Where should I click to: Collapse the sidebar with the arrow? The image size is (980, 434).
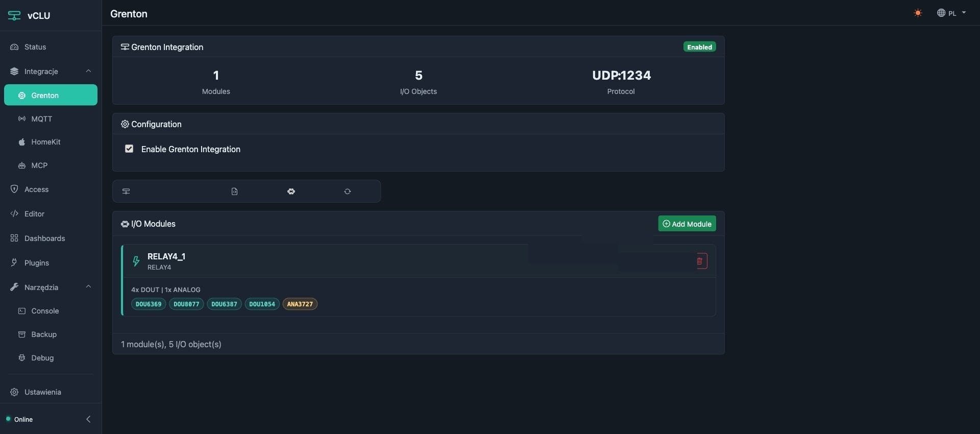88,419
